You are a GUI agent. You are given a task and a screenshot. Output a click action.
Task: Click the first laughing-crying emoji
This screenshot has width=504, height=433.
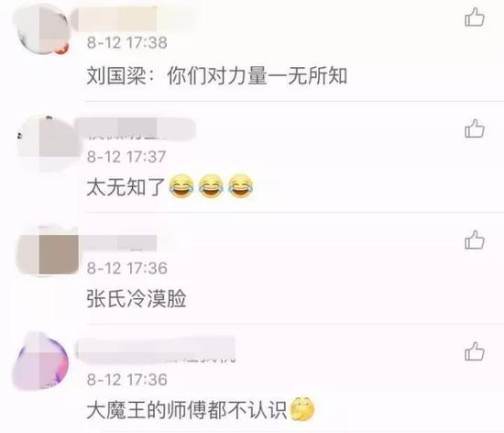point(181,186)
